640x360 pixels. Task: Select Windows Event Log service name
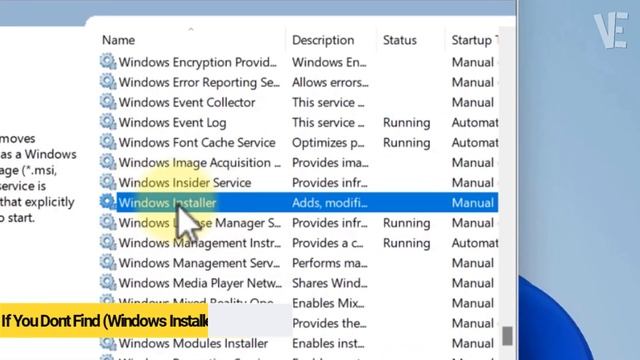point(172,122)
